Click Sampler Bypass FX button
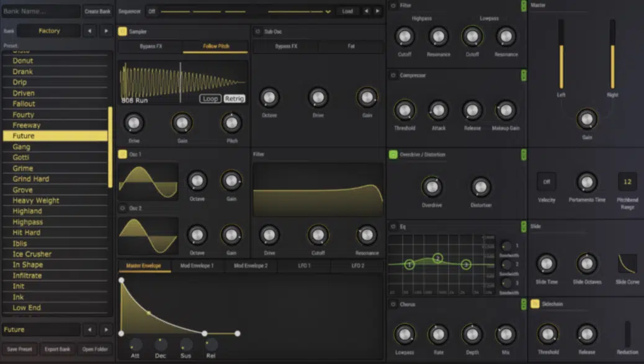644x364 pixels. (x=151, y=47)
